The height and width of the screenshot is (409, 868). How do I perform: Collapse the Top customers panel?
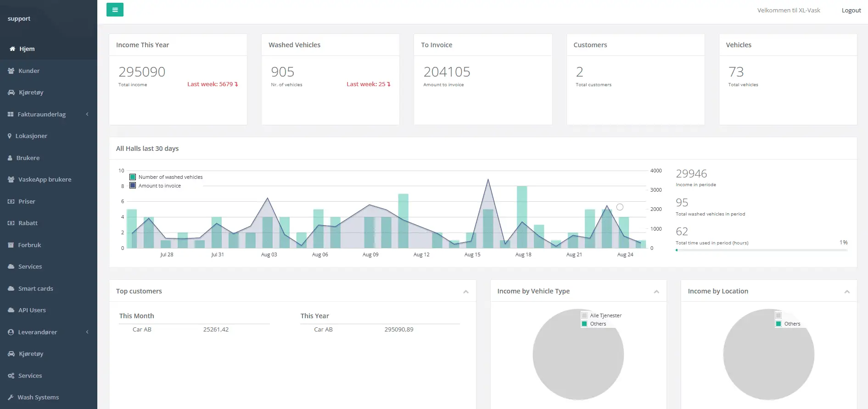point(466,292)
